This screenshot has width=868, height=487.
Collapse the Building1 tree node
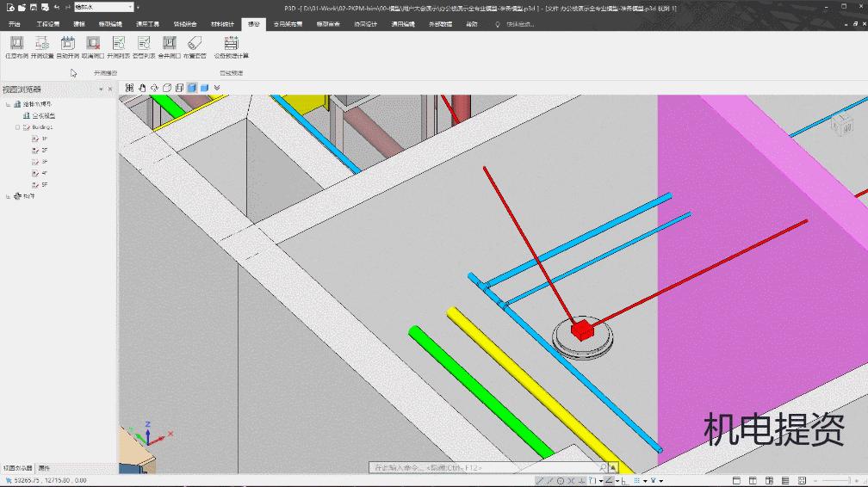[x=17, y=126]
